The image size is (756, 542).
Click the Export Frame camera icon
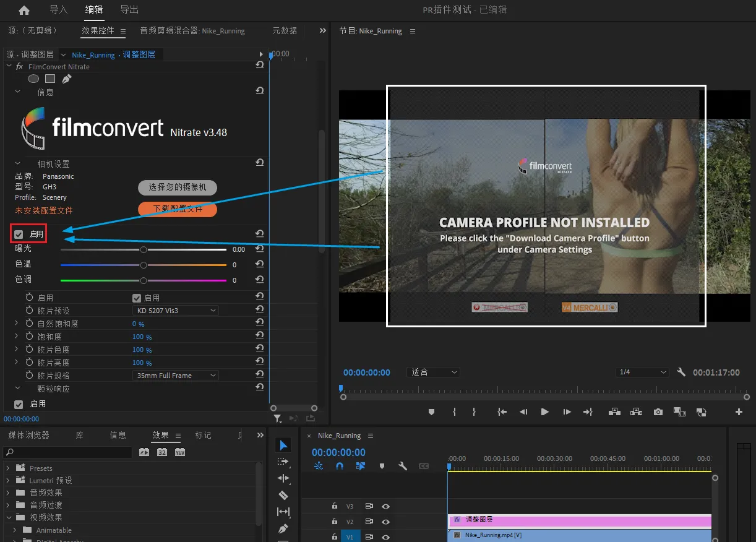click(x=658, y=412)
